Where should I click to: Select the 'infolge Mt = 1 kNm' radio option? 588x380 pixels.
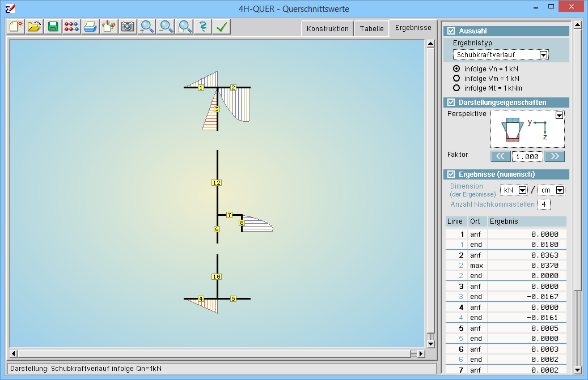[456, 88]
